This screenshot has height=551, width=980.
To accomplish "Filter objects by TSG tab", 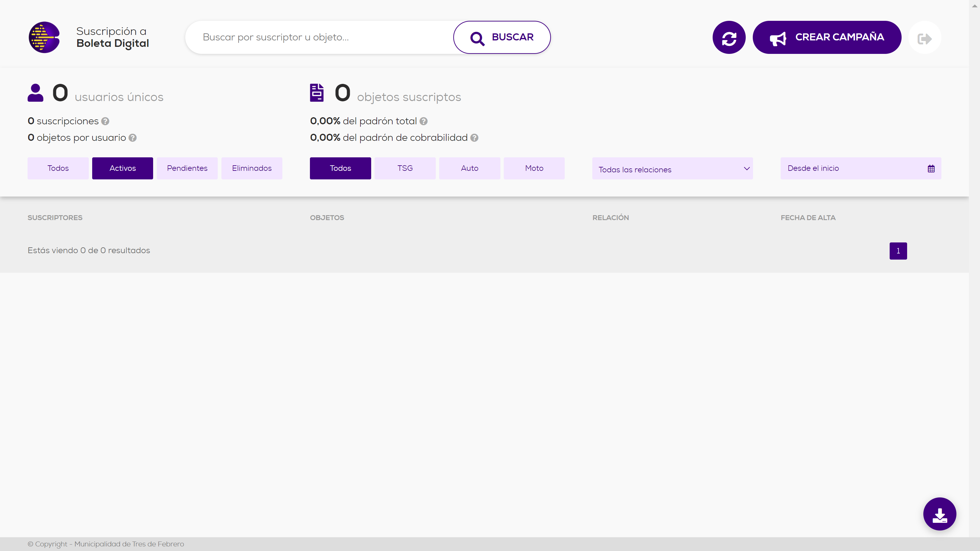I will (405, 168).
